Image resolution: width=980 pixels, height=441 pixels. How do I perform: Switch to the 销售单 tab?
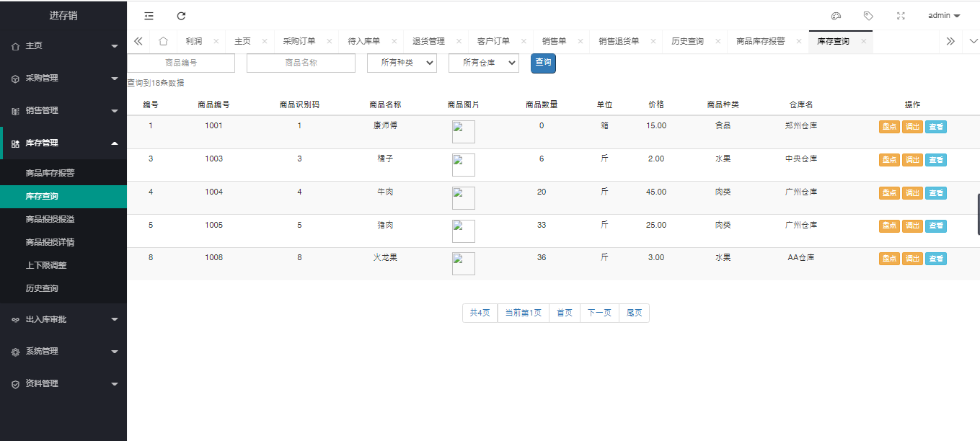click(x=554, y=42)
